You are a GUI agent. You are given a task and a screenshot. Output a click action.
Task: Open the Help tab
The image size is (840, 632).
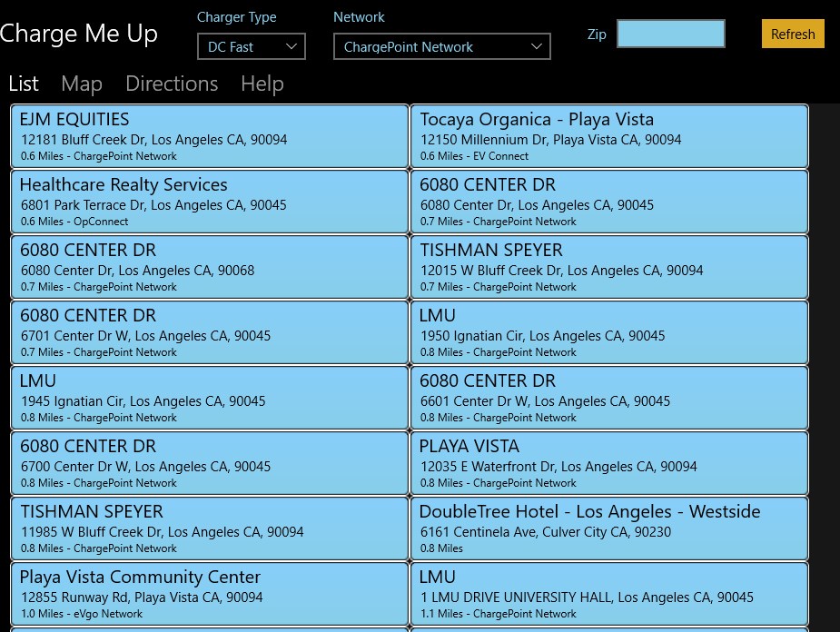pos(262,84)
